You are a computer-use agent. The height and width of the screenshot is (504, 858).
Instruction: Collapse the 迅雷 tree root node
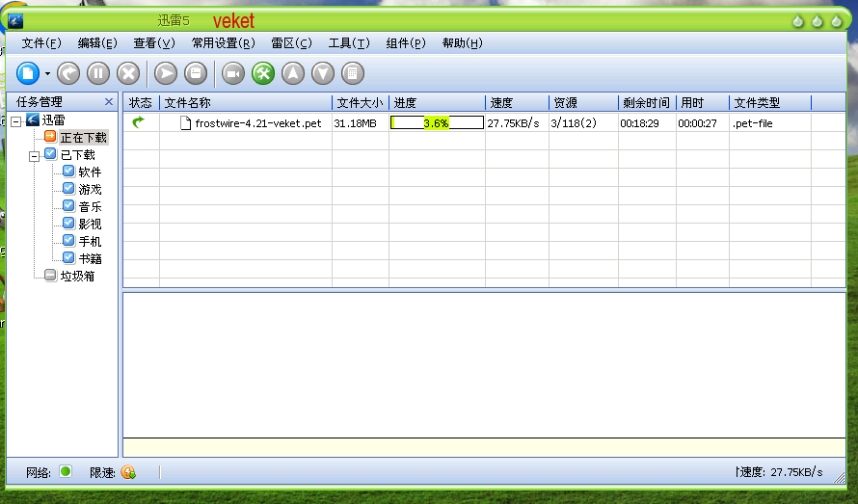coord(16,120)
